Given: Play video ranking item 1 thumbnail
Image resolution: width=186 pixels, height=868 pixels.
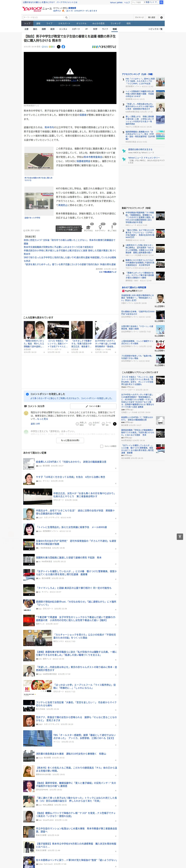Looking at the screenshot, I should (160, 216).
